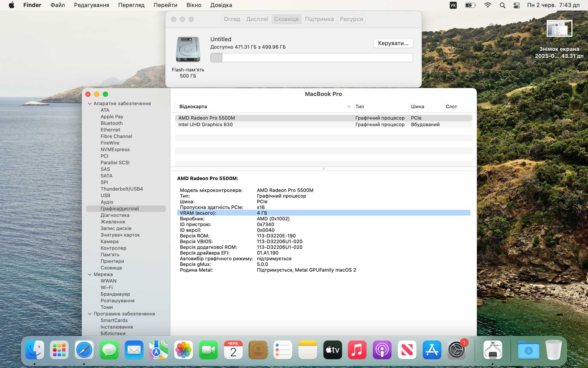
Task: Open FaceTime in the Dock
Action: coord(208,350)
